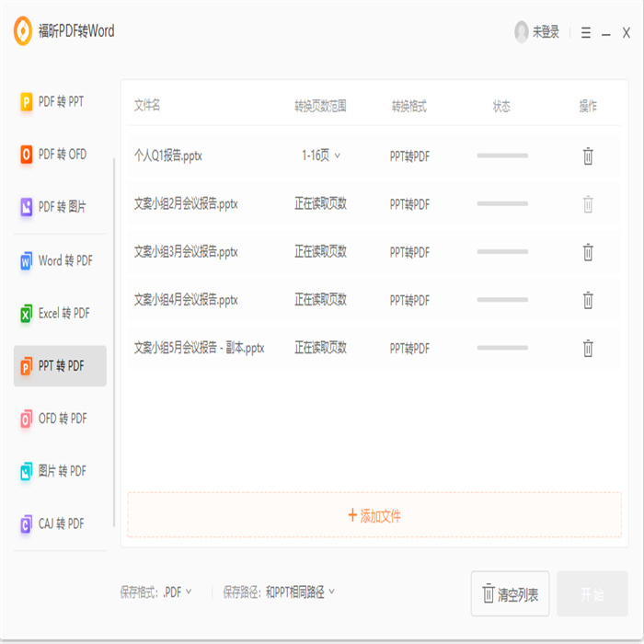
Task: Expand the 保存路径 和PPT相同路径 dropdown
Action: click(x=300, y=592)
